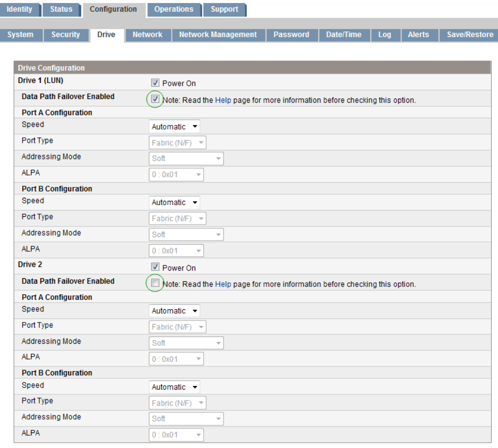Viewport: 498px width, 448px height.
Task: Disable Drive 1 Data Path Failover checkbox
Action: pos(155,99)
